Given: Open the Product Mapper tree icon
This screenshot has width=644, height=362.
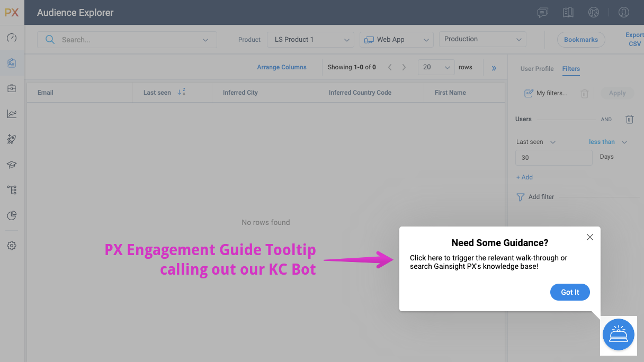Looking at the screenshot, I should pos(12,189).
